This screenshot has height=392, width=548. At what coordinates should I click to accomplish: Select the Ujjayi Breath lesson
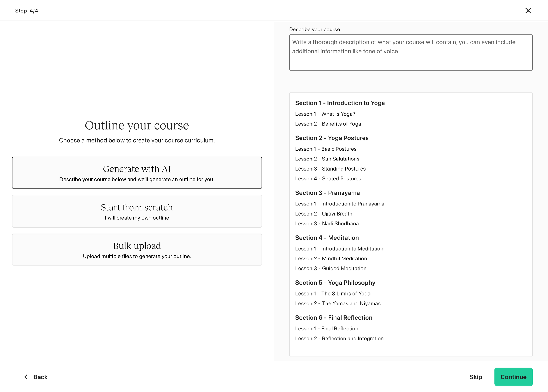pos(324,214)
